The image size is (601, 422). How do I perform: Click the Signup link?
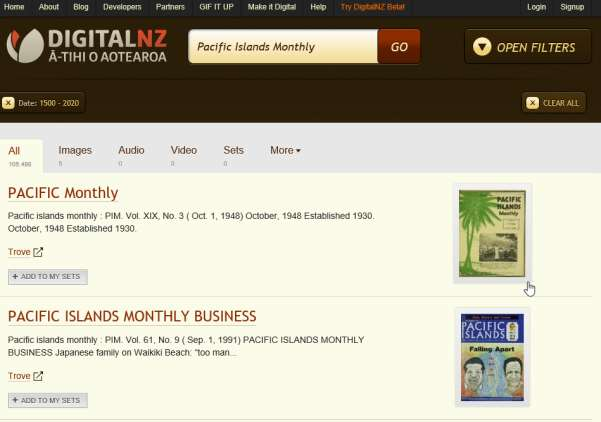(572, 7)
